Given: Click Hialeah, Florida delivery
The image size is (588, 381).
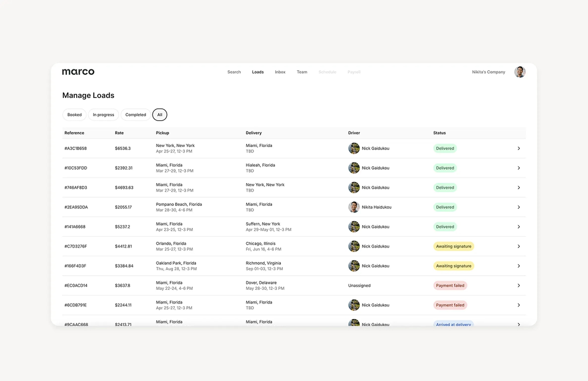Looking at the screenshot, I should pos(260,165).
